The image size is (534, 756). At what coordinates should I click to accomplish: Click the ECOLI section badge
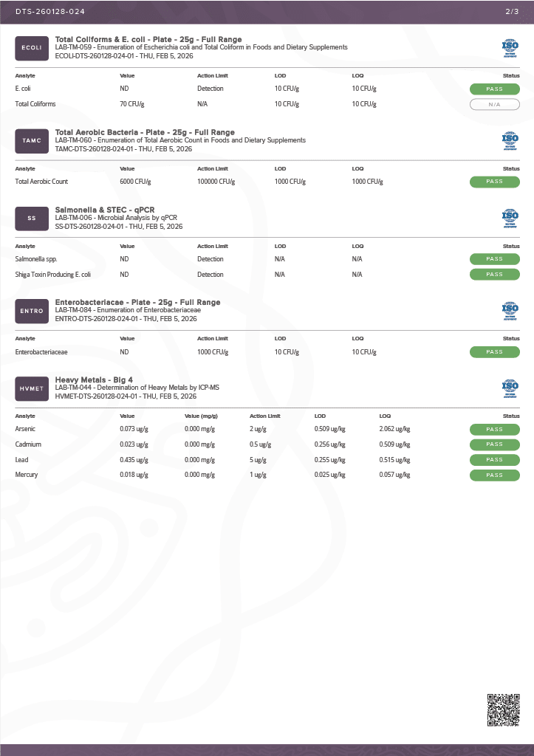(x=32, y=47)
